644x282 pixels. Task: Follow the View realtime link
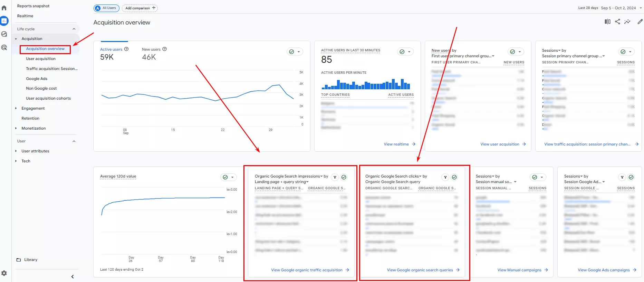click(x=400, y=144)
